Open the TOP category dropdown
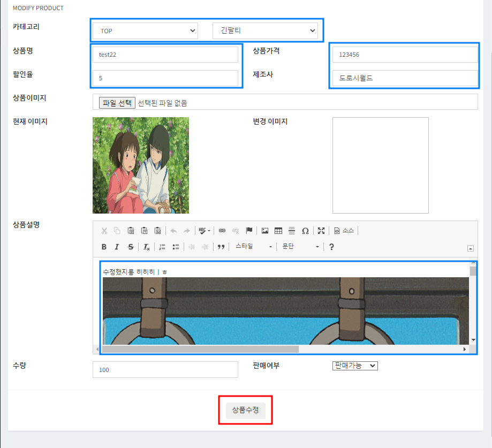 [145, 31]
